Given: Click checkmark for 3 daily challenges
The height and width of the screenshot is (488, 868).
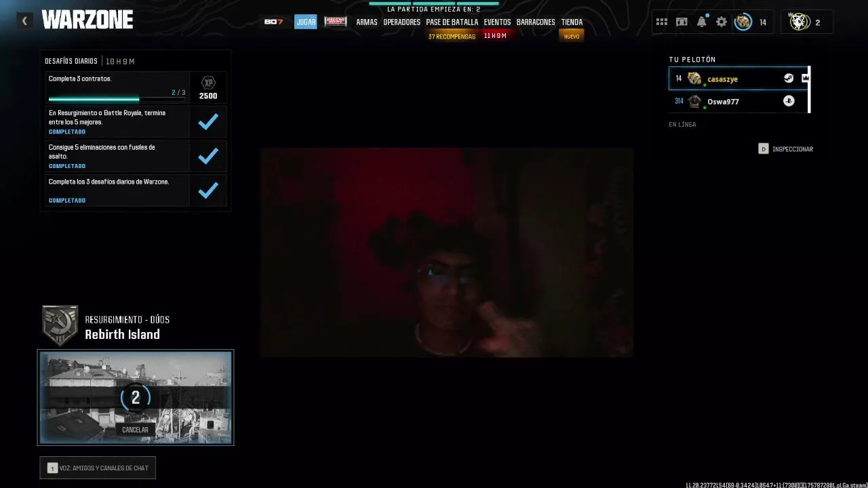Looking at the screenshot, I should click(x=208, y=190).
